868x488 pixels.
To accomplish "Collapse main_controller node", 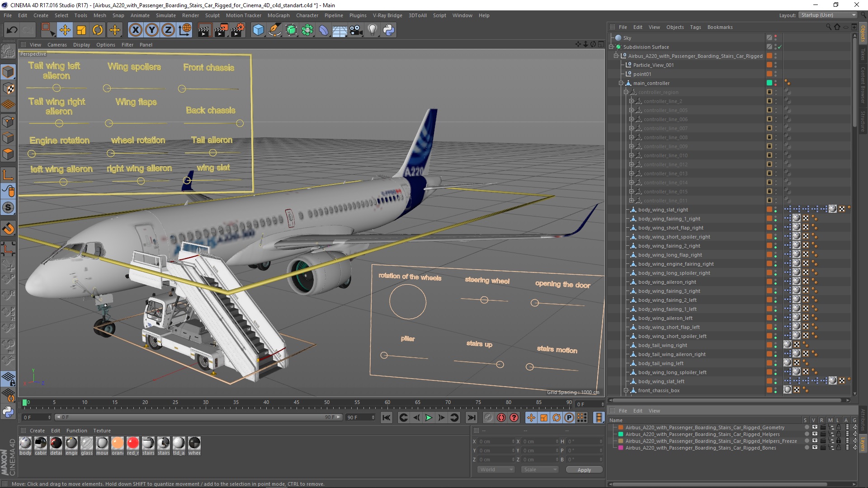I will pos(621,83).
